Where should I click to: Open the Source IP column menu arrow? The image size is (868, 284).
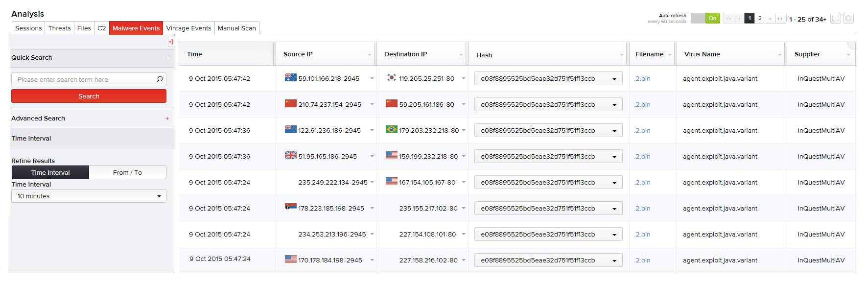(370, 55)
